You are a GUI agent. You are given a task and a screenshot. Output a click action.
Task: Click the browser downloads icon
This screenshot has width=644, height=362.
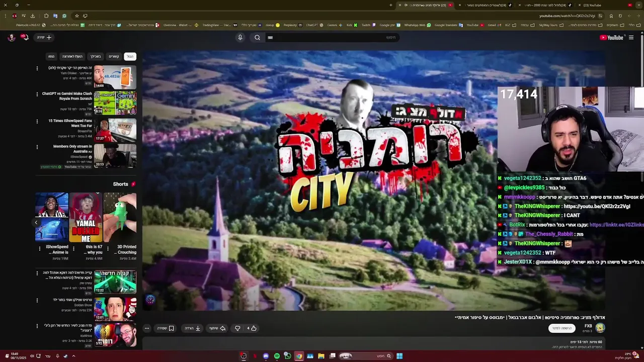click(32, 16)
